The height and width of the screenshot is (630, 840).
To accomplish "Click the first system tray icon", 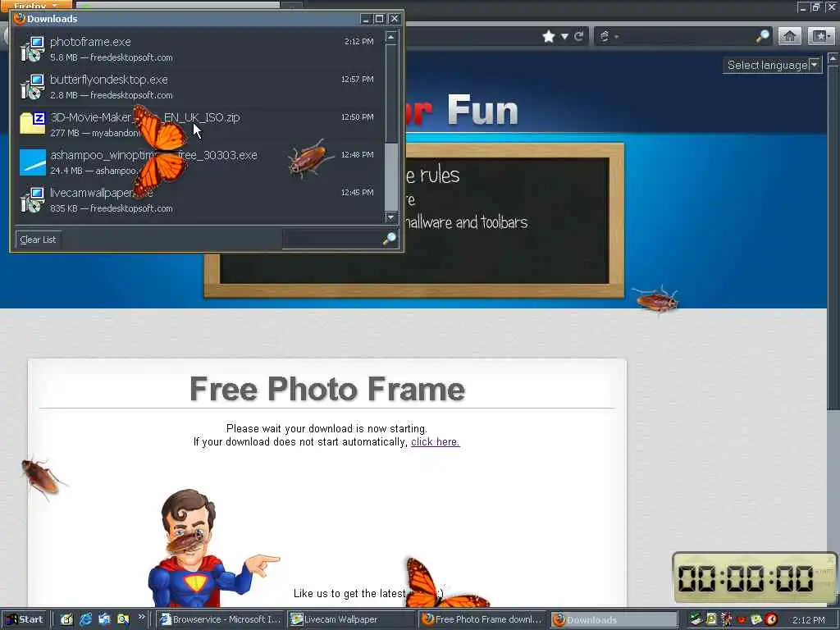I will [696, 620].
